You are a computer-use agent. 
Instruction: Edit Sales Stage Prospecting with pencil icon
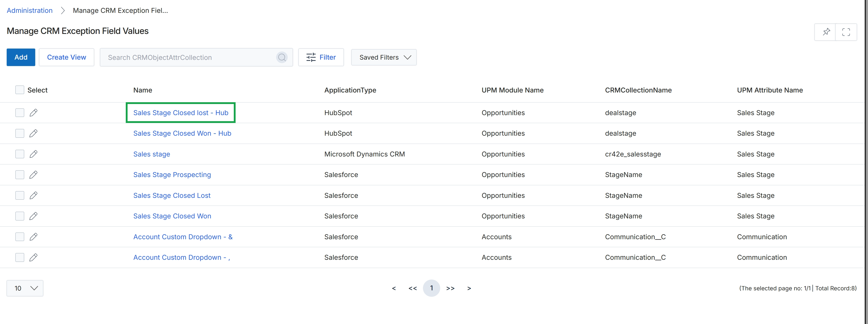[33, 174]
